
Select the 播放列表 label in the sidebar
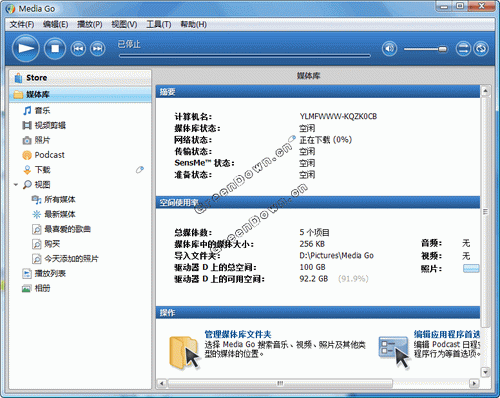(x=50, y=274)
